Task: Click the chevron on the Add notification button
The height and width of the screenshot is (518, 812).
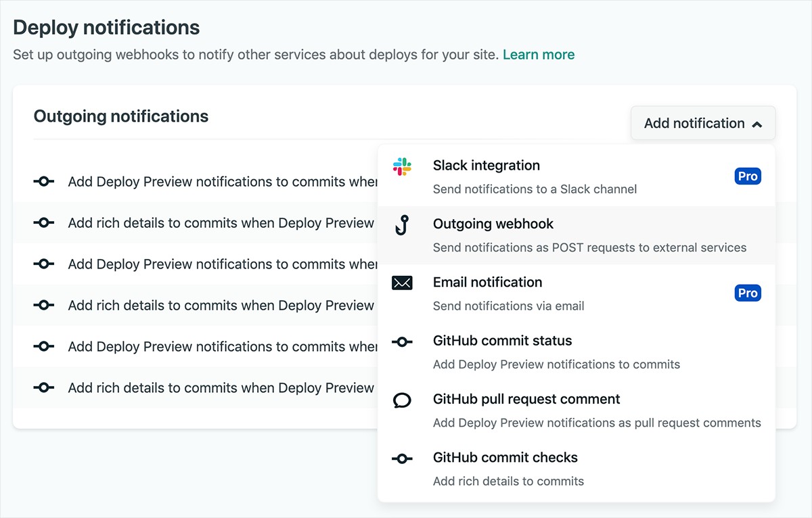Action: [x=758, y=123]
